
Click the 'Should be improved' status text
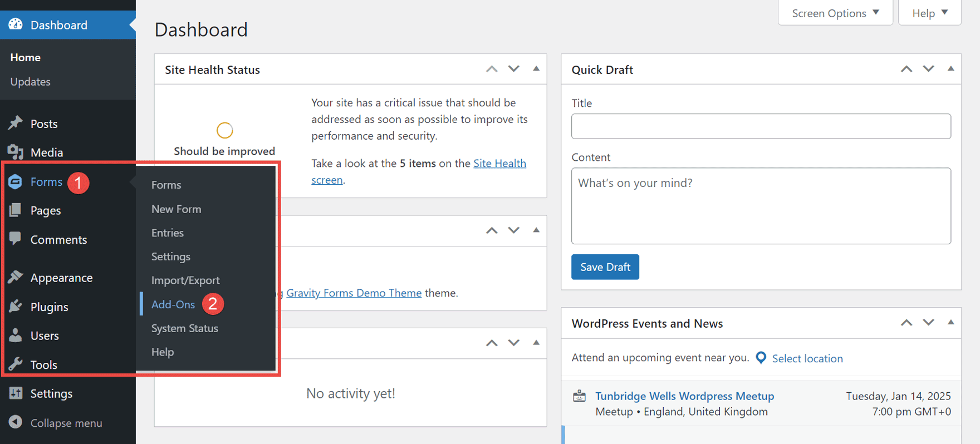point(224,151)
